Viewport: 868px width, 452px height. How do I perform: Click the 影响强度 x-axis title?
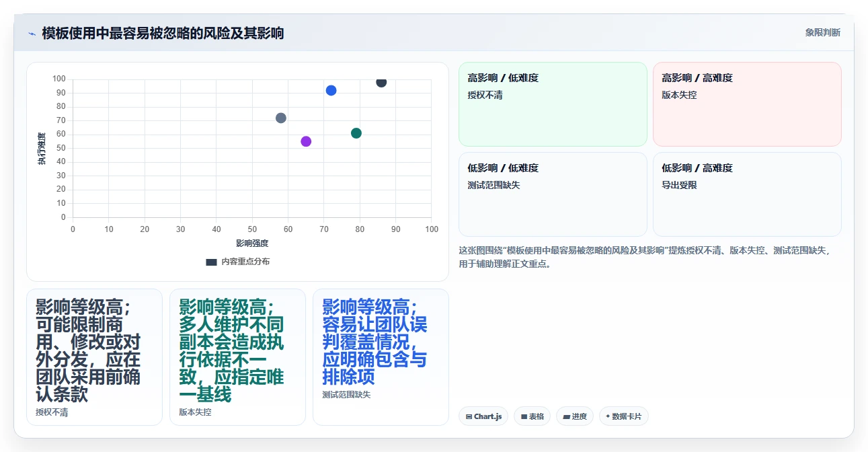click(252, 243)
